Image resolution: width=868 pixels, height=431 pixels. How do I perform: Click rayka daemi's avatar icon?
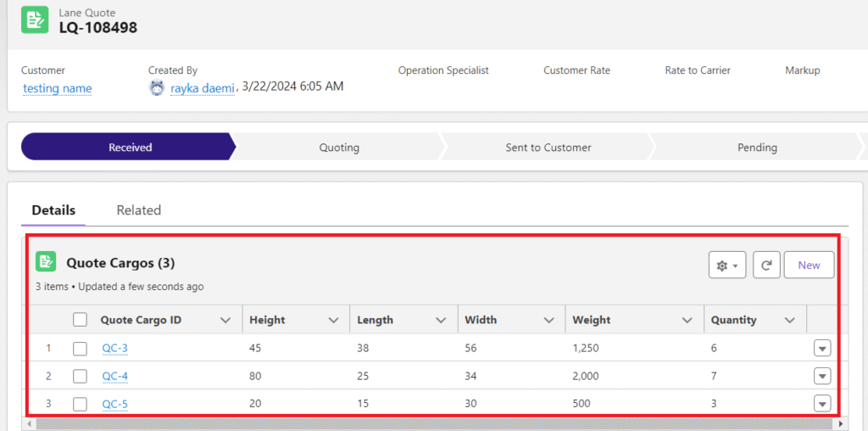(x=157, y=87)
